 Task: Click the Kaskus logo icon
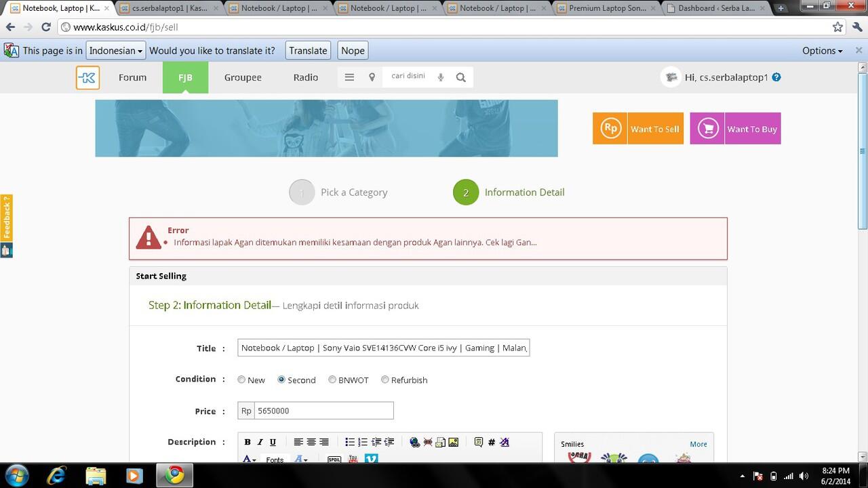tap(87, 77)
